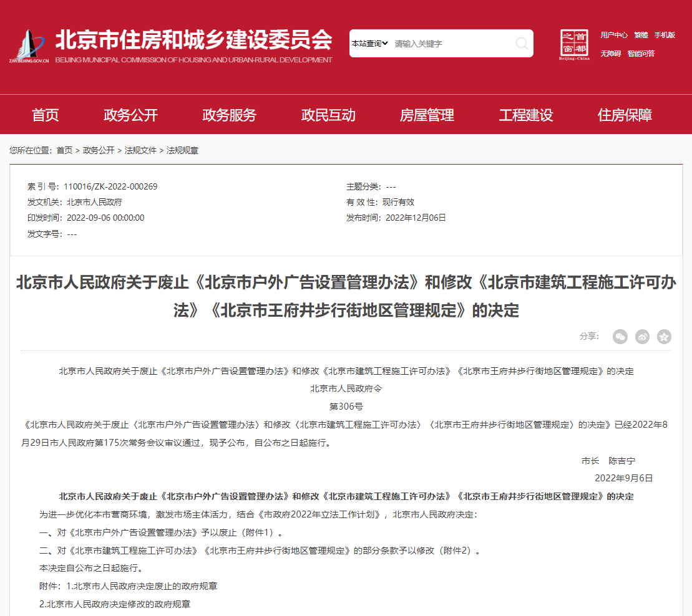Open the 政务服务 menu item

pos(229,115)
